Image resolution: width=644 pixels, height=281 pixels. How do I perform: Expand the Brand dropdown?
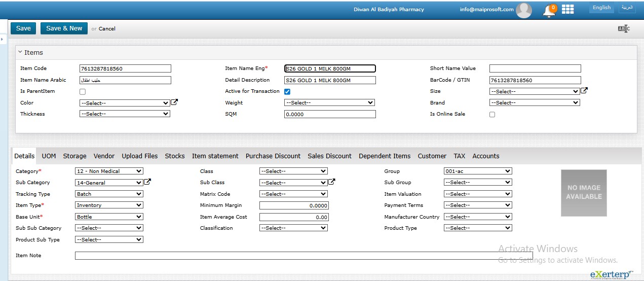tap(534, 102)
